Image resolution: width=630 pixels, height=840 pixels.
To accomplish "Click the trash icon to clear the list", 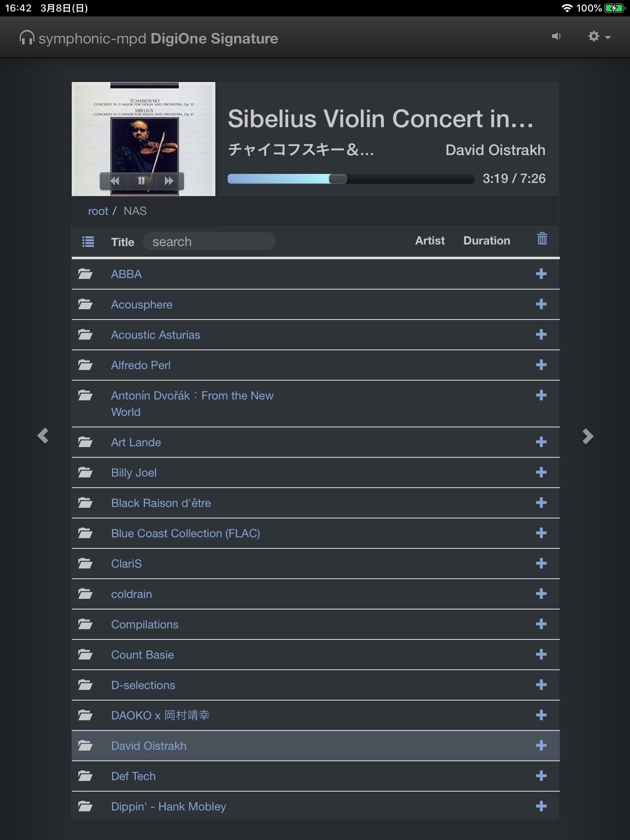I will 542,239.
